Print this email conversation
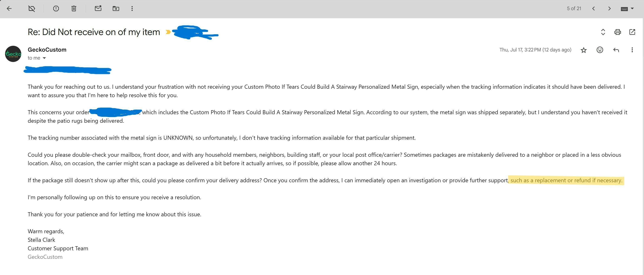644x275 pixels. [617, 32]
